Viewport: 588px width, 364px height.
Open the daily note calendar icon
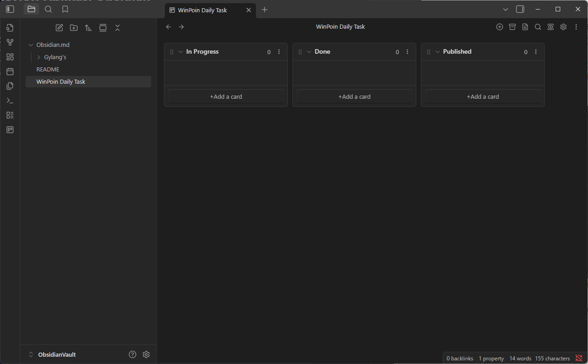10,71
